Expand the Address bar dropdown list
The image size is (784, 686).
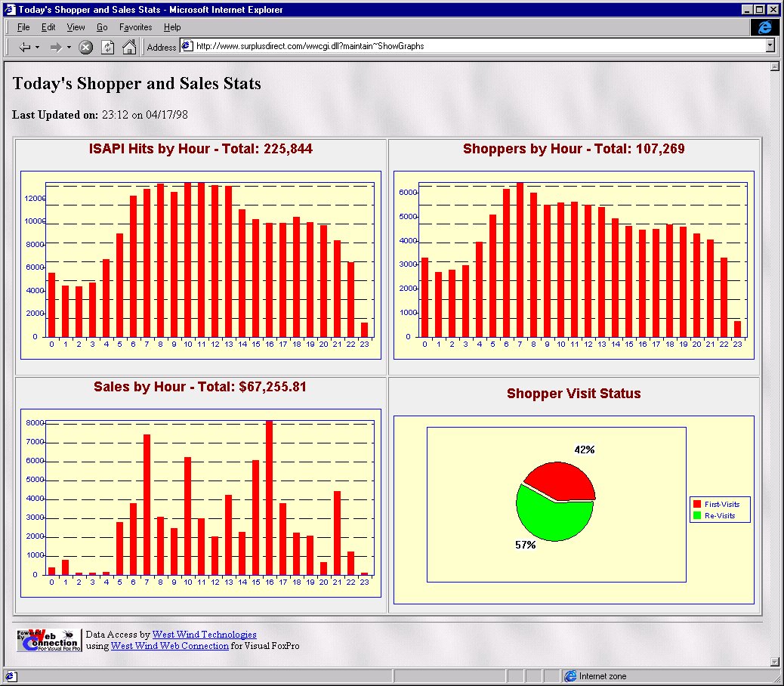coord(770,46)
